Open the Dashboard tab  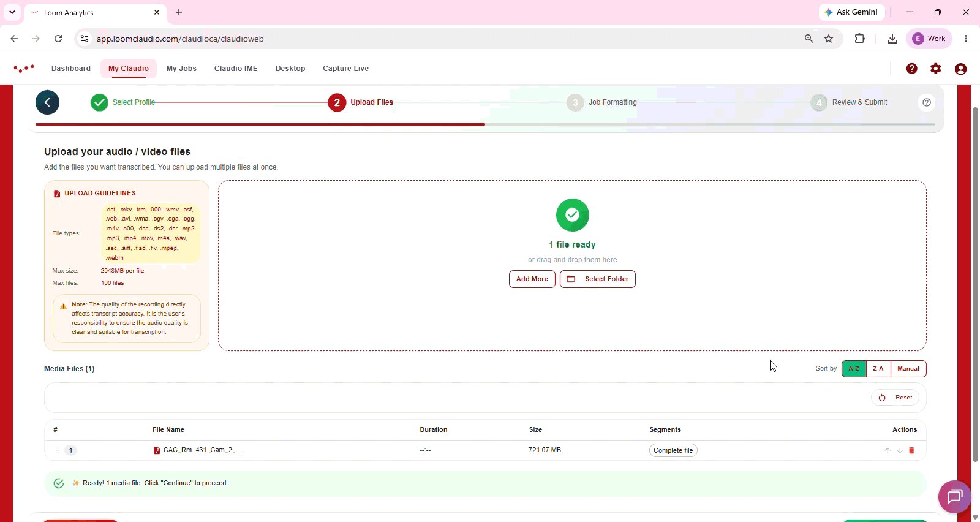point(71,69)
